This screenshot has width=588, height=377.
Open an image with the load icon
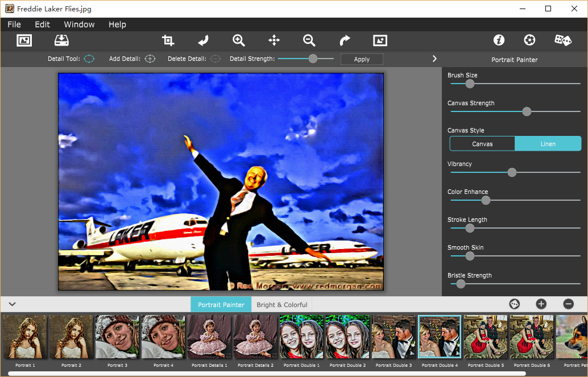click(x=24, y=40)
